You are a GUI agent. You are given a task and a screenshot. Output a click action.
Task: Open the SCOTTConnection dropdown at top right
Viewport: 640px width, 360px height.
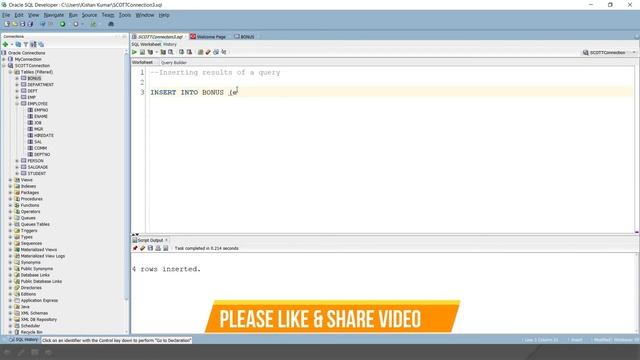634,53
